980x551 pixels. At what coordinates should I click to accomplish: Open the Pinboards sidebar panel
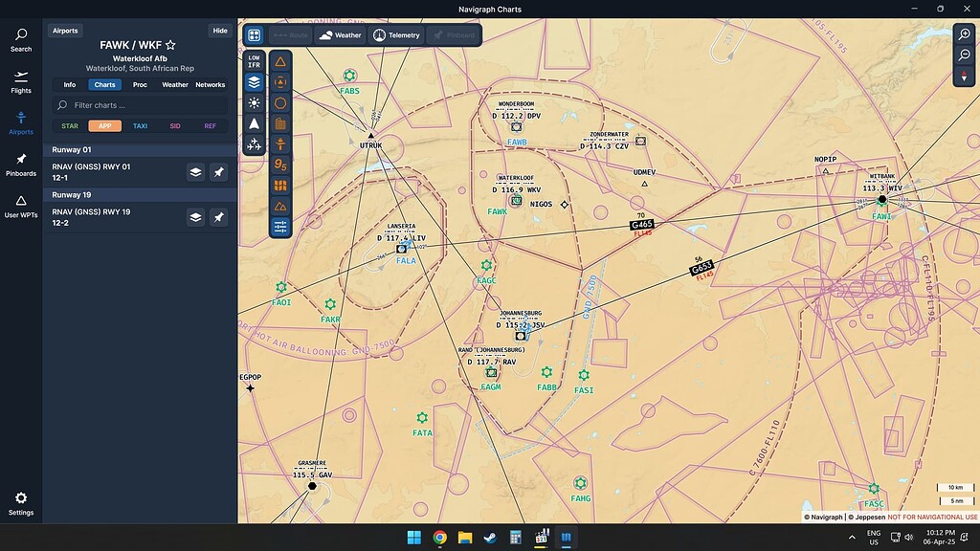point(20,163)
